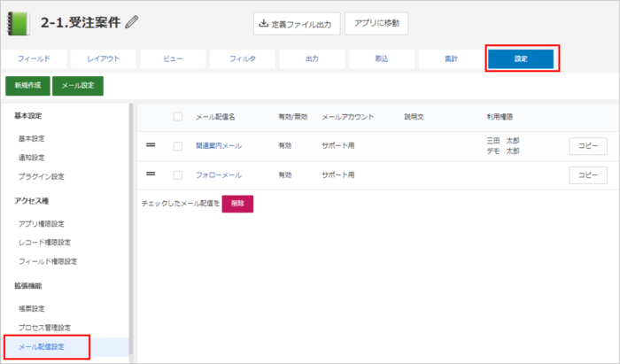
Task: Go to the 集計 tab
Action: tap(451, 58)
